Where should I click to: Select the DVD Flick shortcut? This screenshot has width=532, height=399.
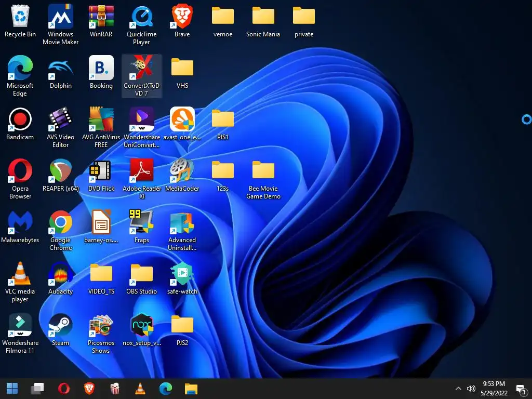[101, 176]
